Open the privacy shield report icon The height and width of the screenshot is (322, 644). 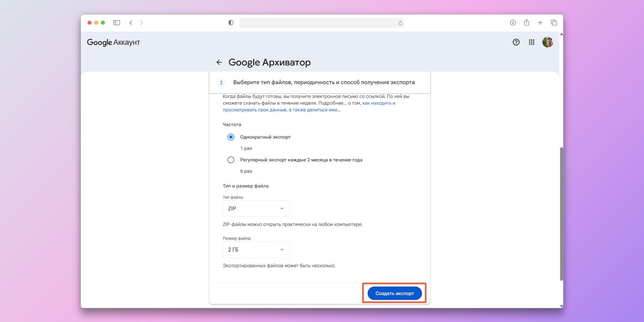(231, 23)
